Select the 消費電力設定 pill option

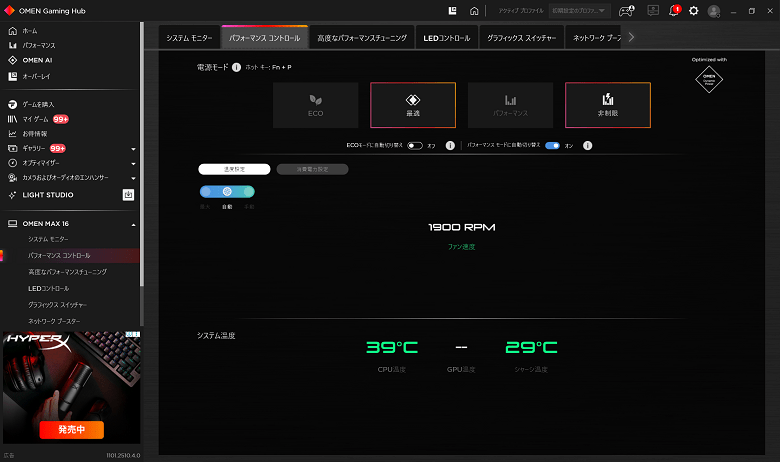pyautogui.click(x=312, y=169)
